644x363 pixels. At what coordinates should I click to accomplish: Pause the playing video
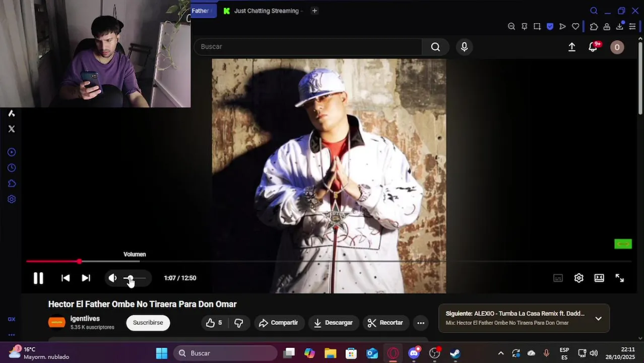click(38, 278)
